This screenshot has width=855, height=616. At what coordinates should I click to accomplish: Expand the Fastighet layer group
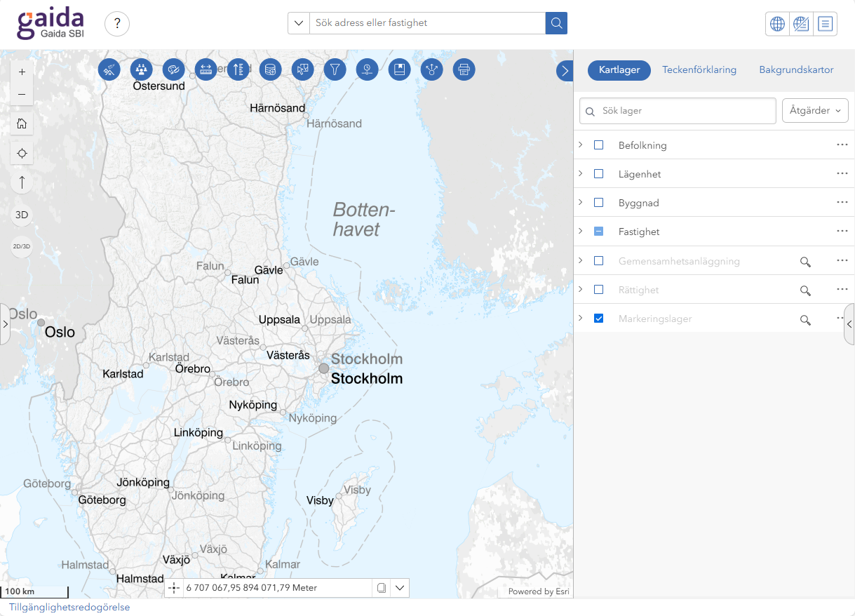click(x=580, y=232)
